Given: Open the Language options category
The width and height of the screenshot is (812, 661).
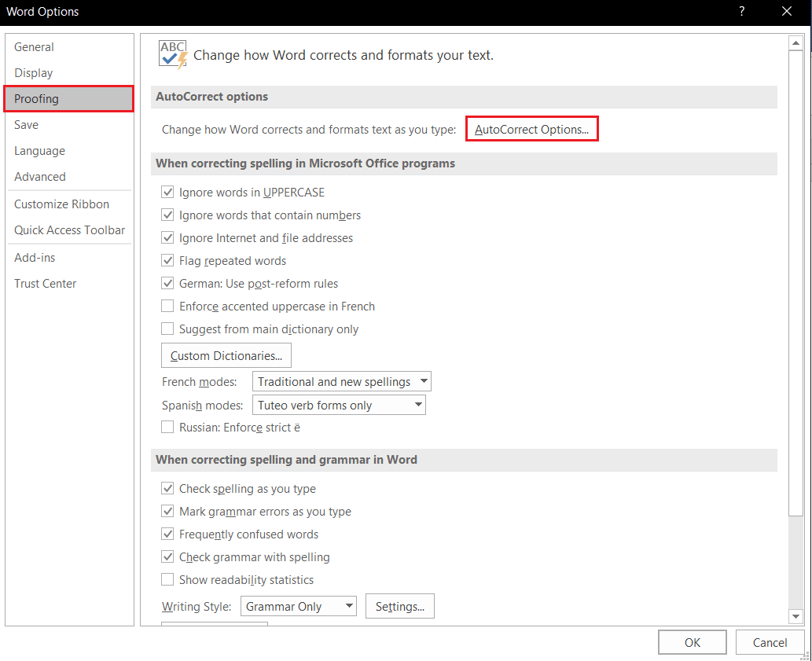Looking at the screenshot, I should (x=40, y=151).
